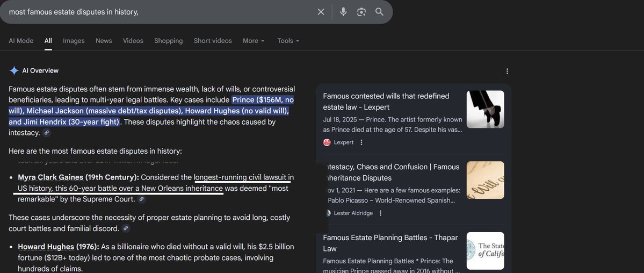This screenshot has width=644, height=273.
Task: Click 'Jul 18, 2025' snippet date
Action: [x=339, y=120]
